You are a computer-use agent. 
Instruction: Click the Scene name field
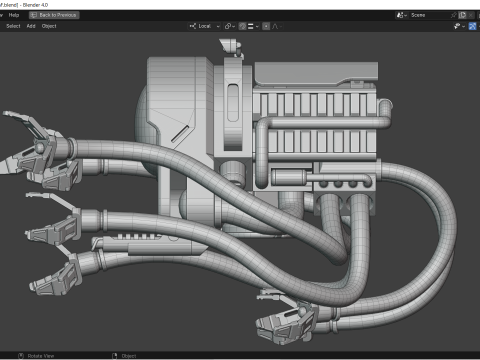[x=429, y=15]
